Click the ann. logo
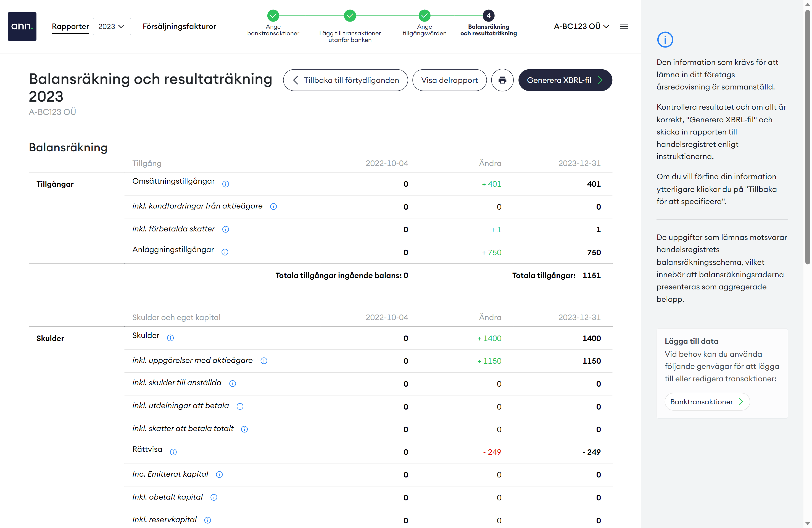 pyautogui.click(x=22, y=26)
